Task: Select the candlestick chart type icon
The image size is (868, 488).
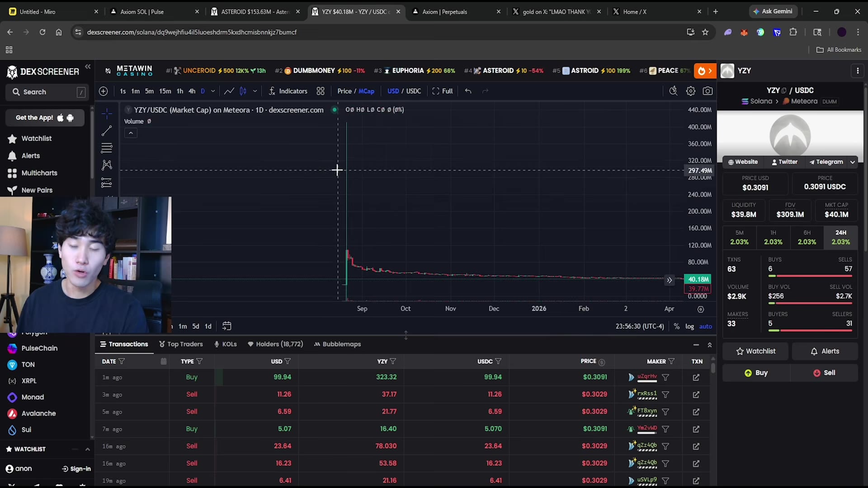Action: click(x=243, y=91)
